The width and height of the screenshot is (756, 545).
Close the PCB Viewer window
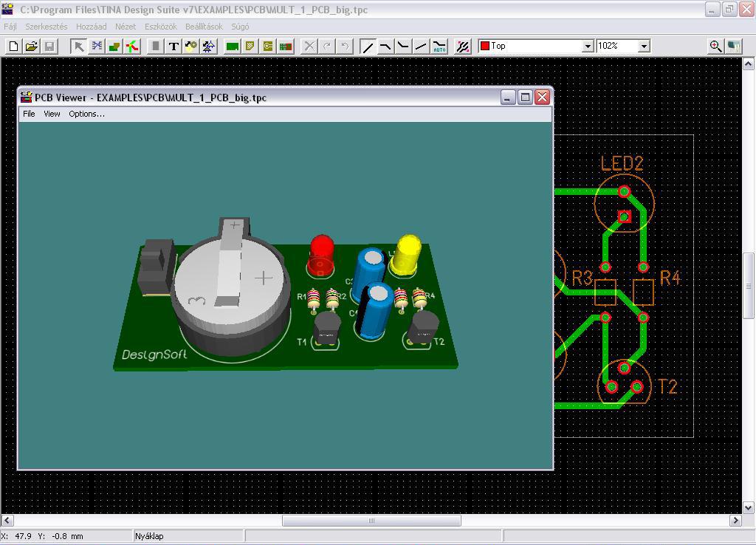[543, 97]
